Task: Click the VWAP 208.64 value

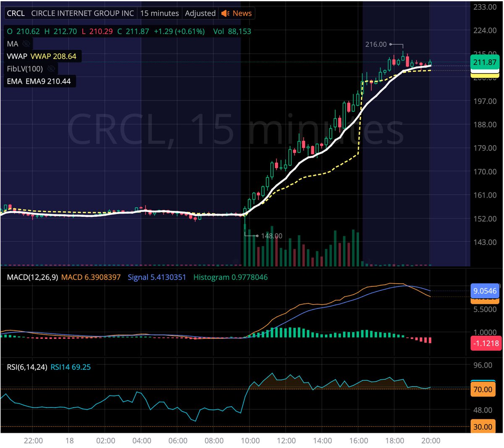Action: (x=53, y=56)
